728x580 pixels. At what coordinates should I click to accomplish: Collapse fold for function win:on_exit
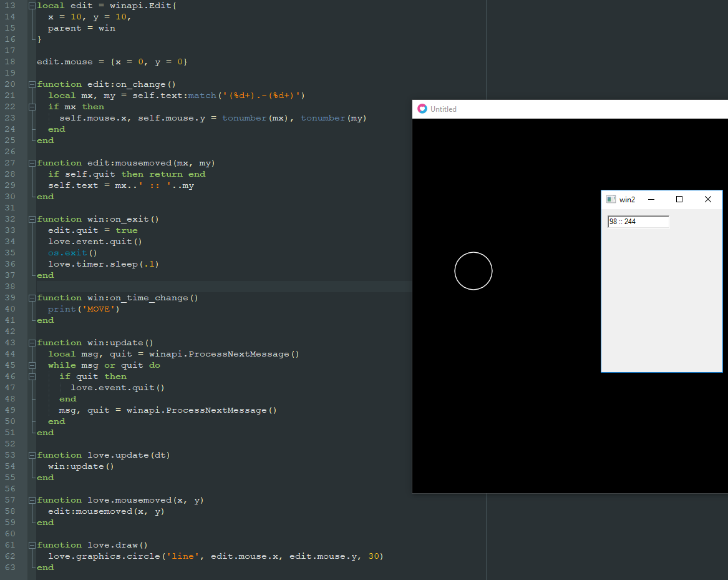(x=32, y=219)
